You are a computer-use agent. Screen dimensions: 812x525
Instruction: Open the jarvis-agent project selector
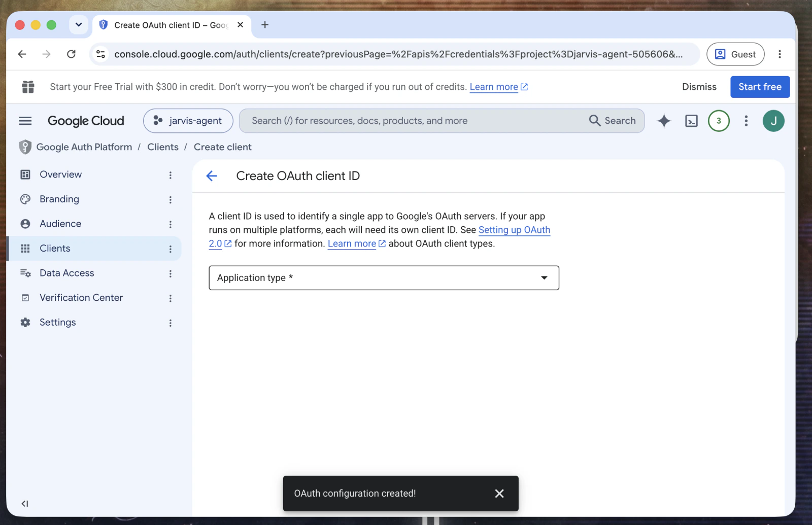188,121
